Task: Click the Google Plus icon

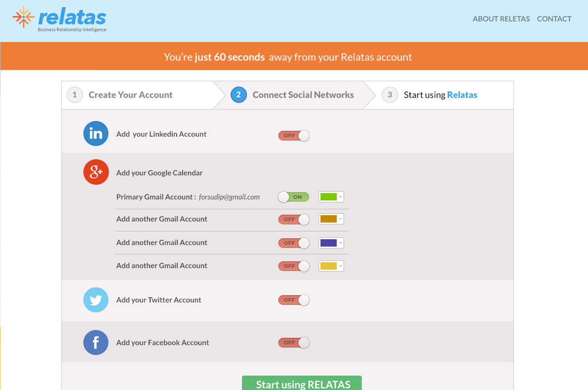Action: click(x=96, y=172)
